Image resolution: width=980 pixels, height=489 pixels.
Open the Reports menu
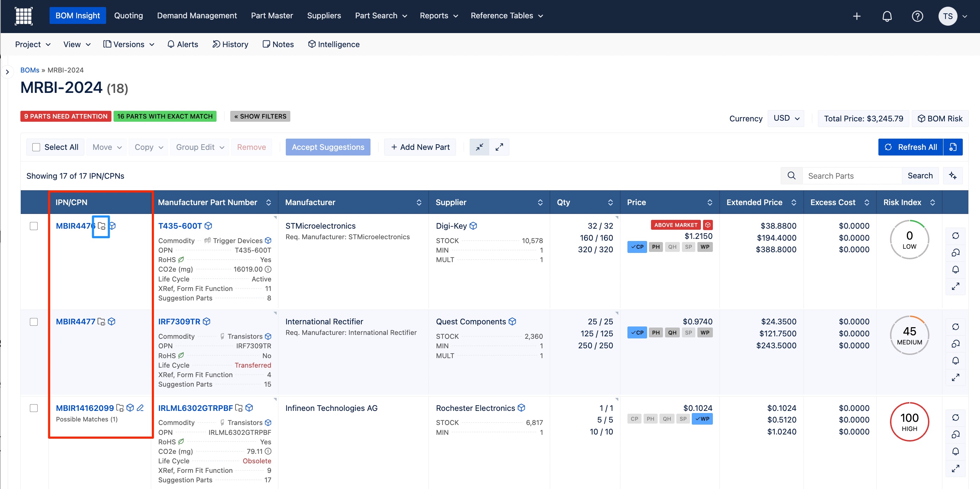pos(439,15)
